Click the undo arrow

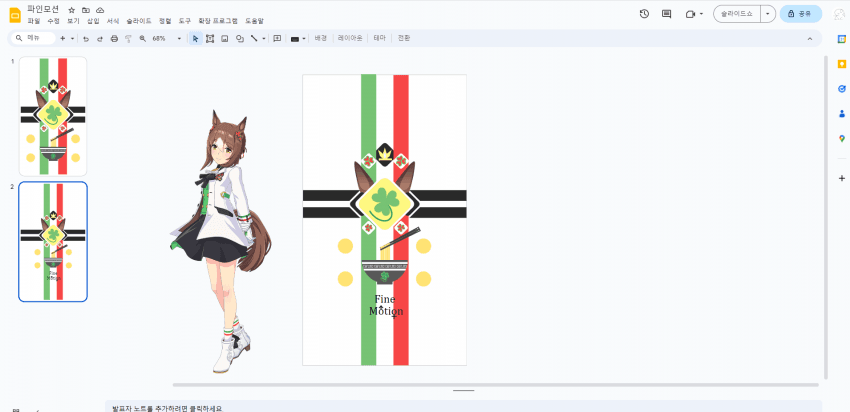(x=86, y=38)
